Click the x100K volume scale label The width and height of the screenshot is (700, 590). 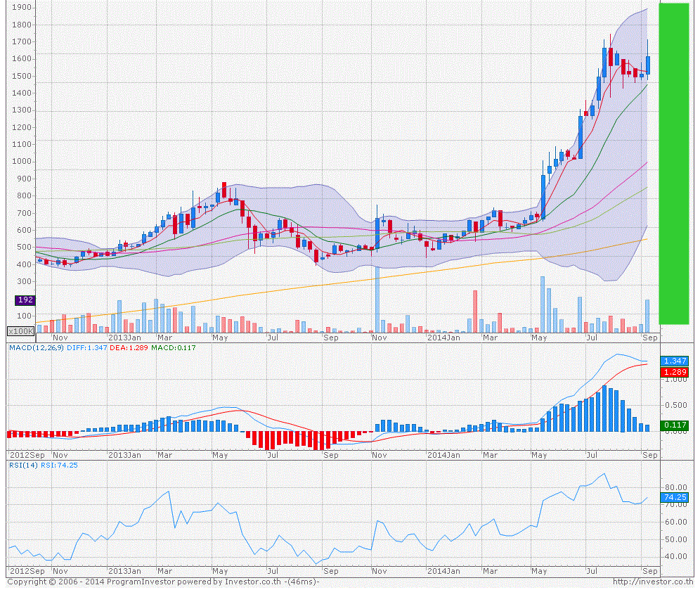click(x=20, y=331)
